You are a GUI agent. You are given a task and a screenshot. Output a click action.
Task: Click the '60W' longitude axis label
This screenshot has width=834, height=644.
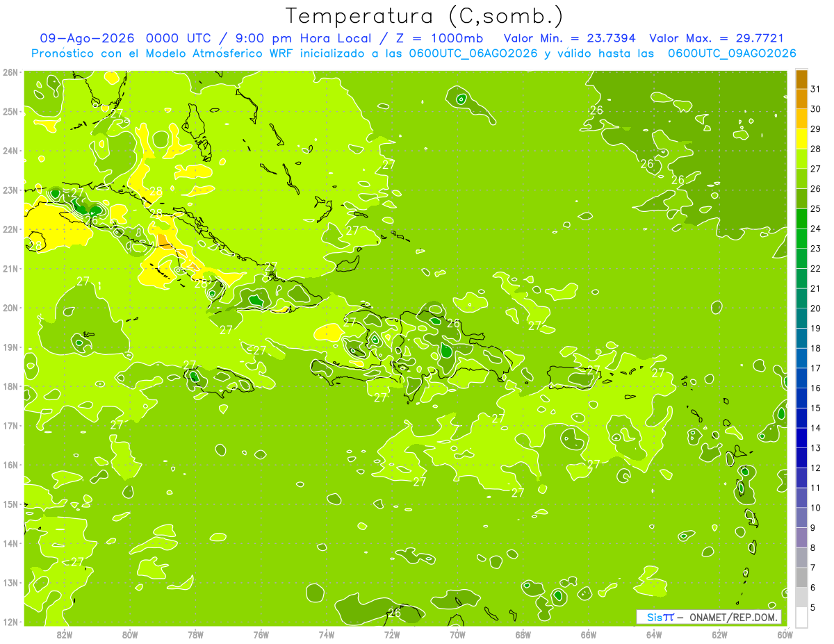[x=785, y=634]
